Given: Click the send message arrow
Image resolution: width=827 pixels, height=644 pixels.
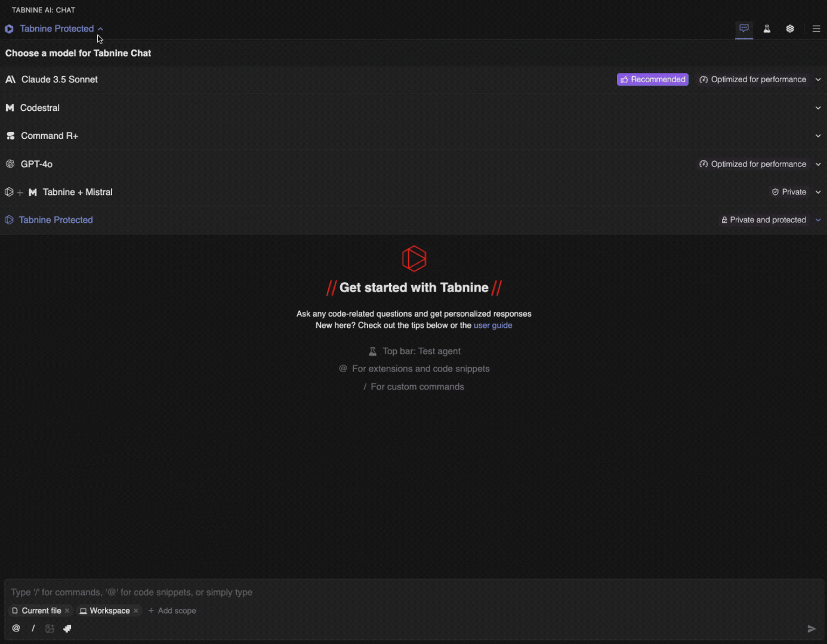Looking at the screenshot, I should [811, 628].
